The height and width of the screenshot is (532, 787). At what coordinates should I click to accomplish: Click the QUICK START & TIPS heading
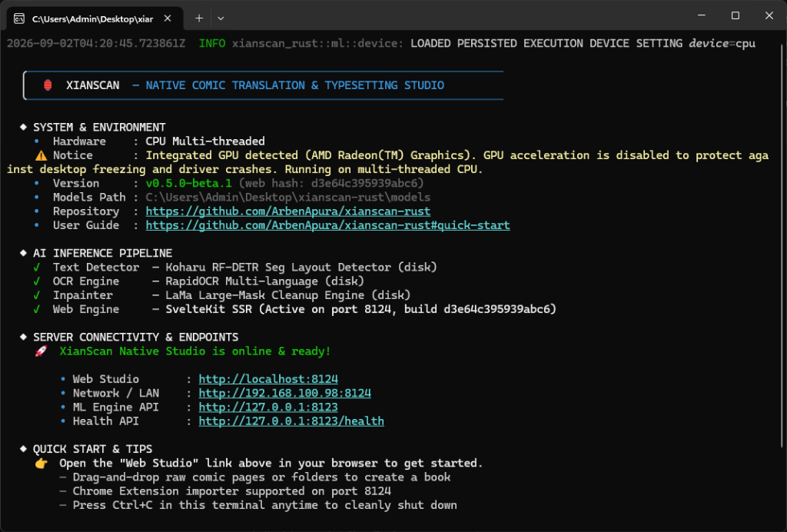pyautogui.click(x=93, y=449)
